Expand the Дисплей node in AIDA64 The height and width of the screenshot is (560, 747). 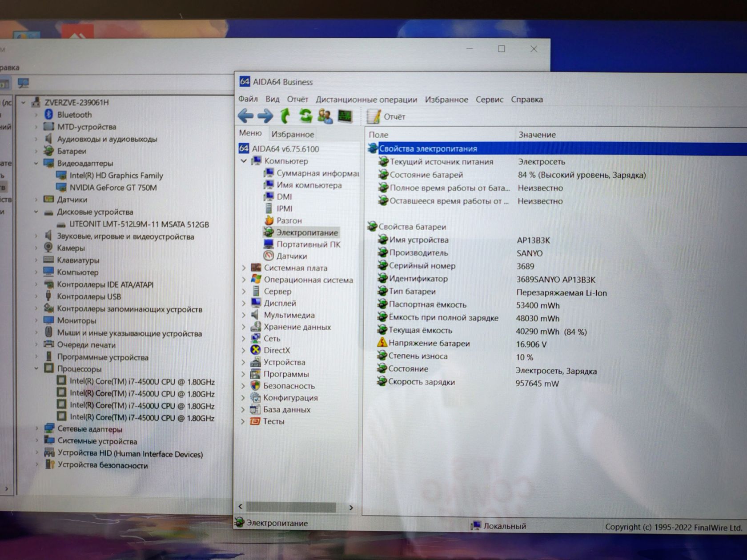[244, 304]
